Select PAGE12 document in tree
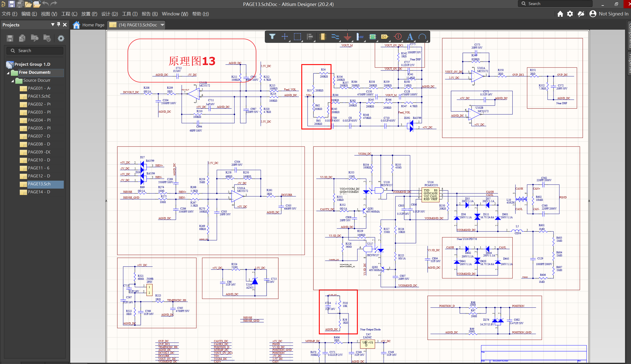Image resolution: width=631 pixels, height=364 pixels. click(39, 176)
